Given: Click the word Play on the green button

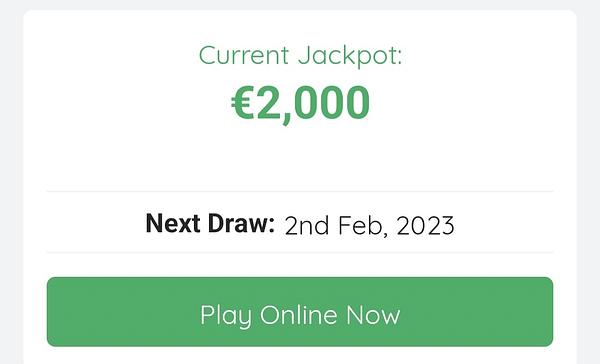Looking at the screenshot, I should 226,317.
